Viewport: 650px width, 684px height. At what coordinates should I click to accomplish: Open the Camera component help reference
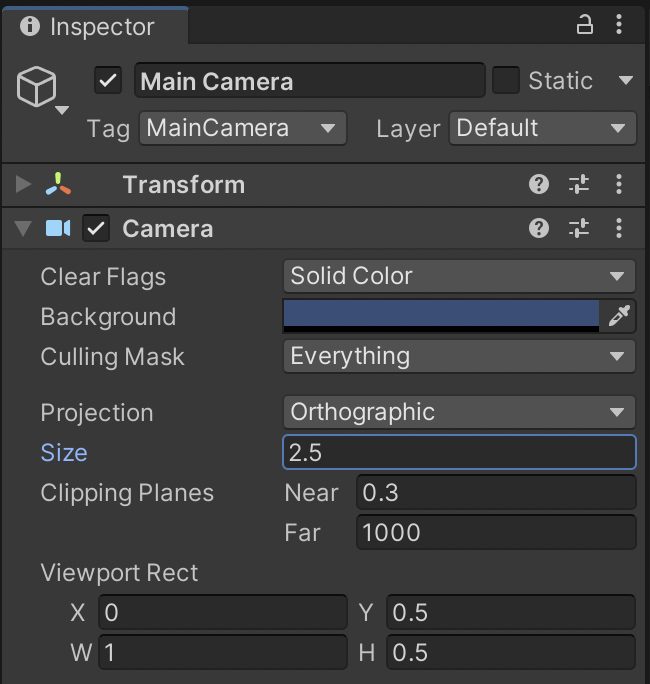(539, 229)
